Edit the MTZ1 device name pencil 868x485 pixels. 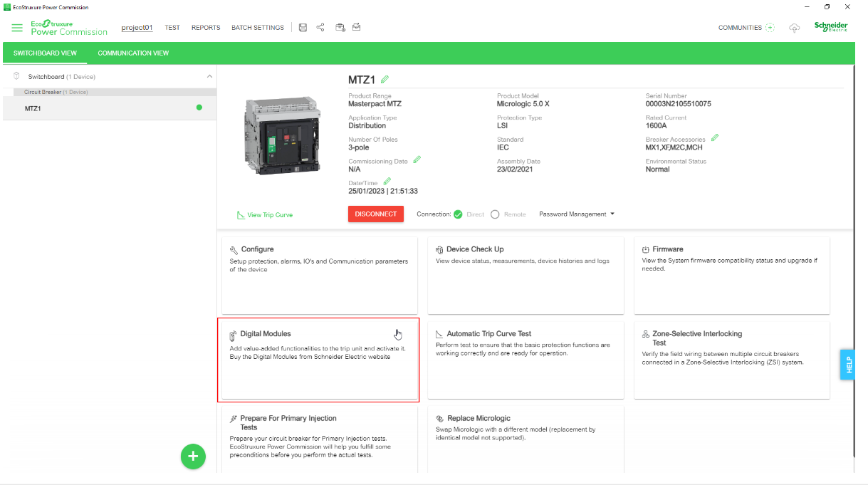pos(385,79)
